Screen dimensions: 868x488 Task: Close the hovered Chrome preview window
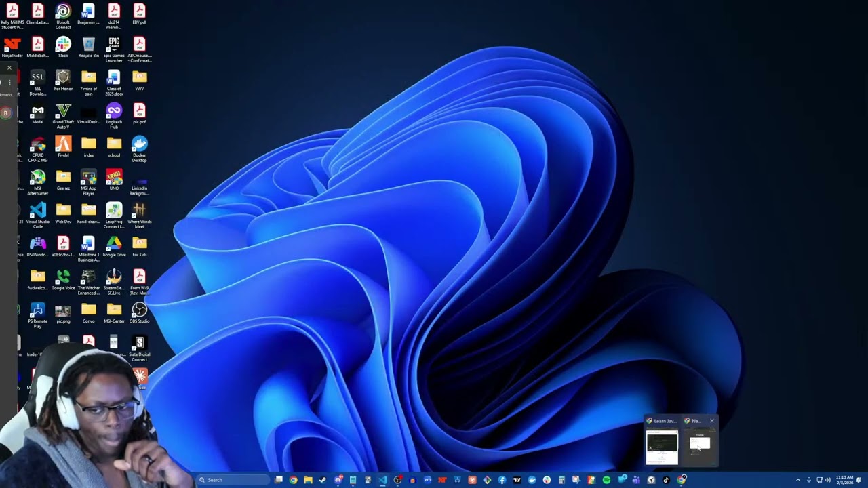point(711,421)
